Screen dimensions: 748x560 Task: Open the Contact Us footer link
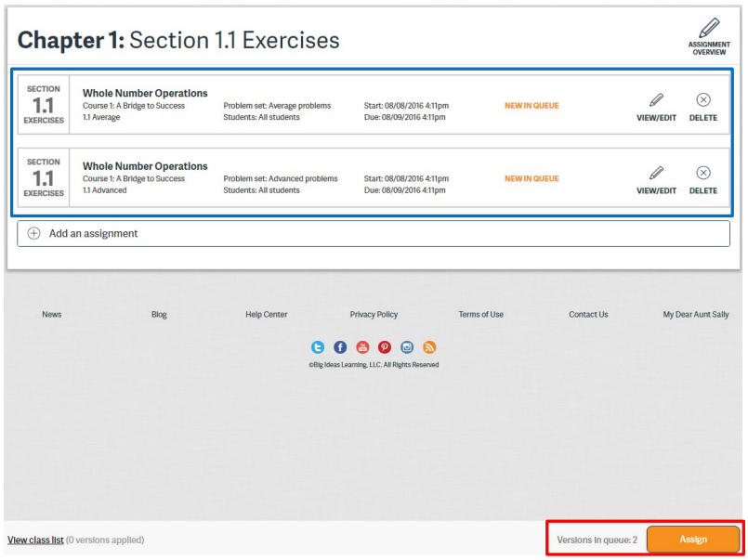(x=588, y=315)
